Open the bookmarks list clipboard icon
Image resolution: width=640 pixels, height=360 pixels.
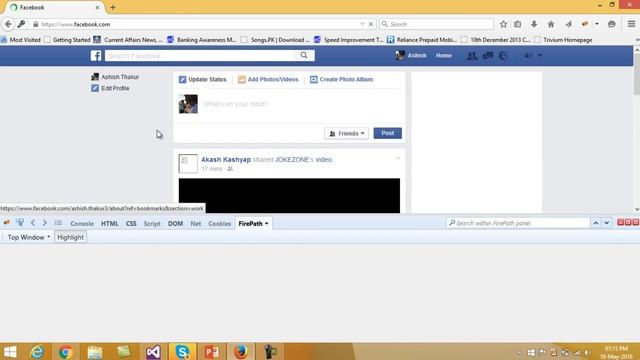tap(518, 24)
